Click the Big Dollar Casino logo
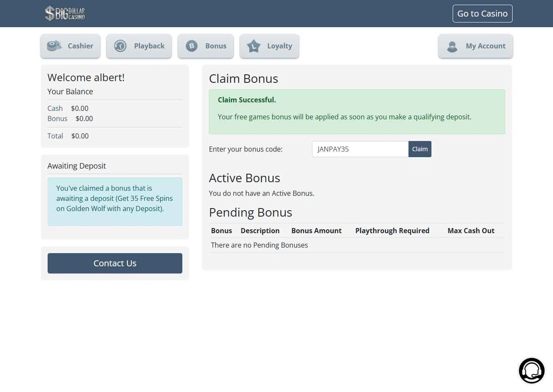The height and width of the screenshot is (392, 553). tap(65, 14)
